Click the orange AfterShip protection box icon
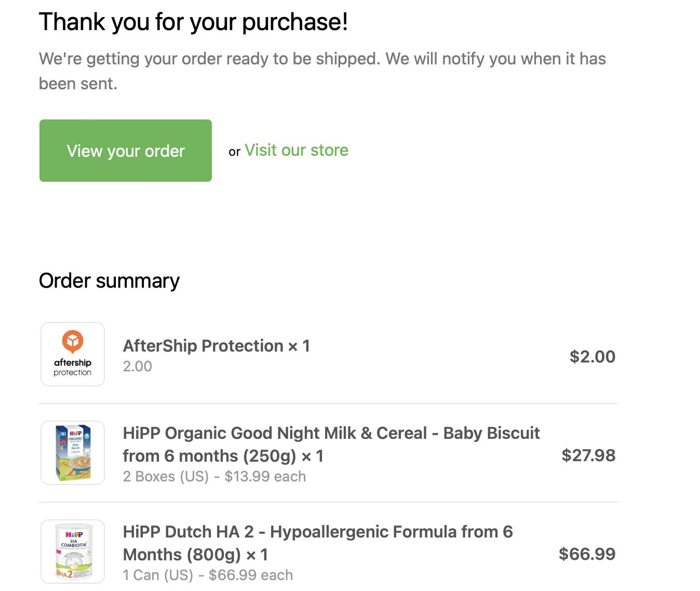The height and width of the screenshot is (591, 700). pos(73,341)
